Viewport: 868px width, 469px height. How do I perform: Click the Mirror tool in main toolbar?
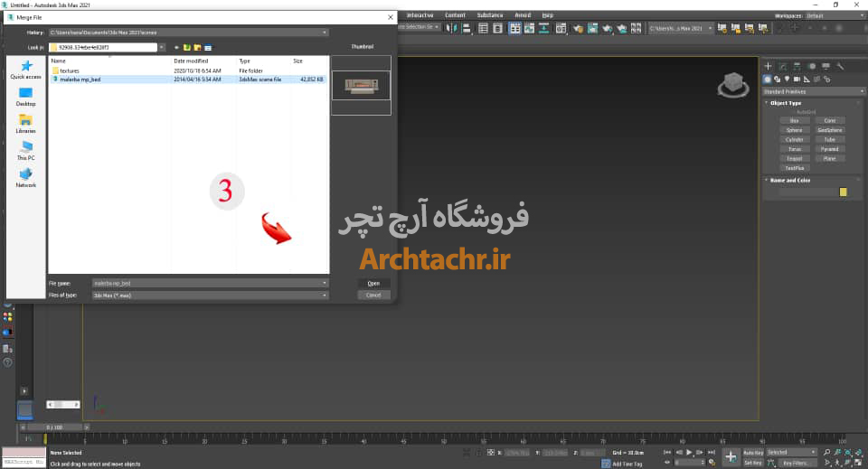(452, 28)
